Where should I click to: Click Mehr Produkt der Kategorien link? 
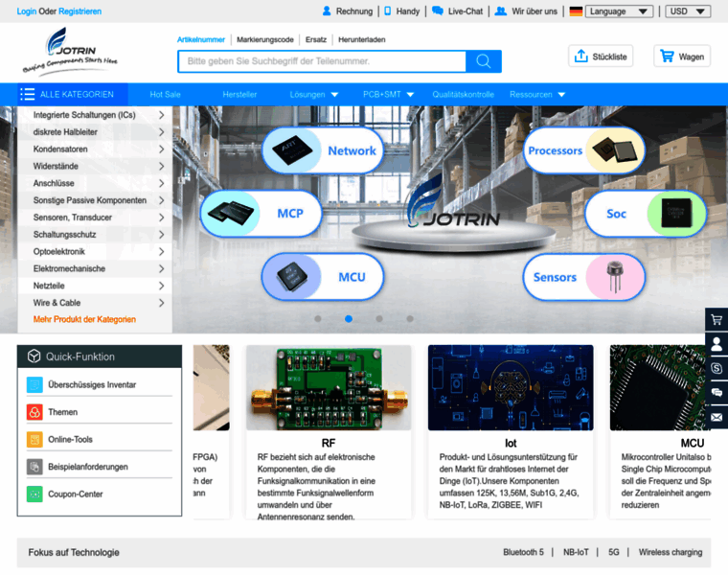pos(84,319)
